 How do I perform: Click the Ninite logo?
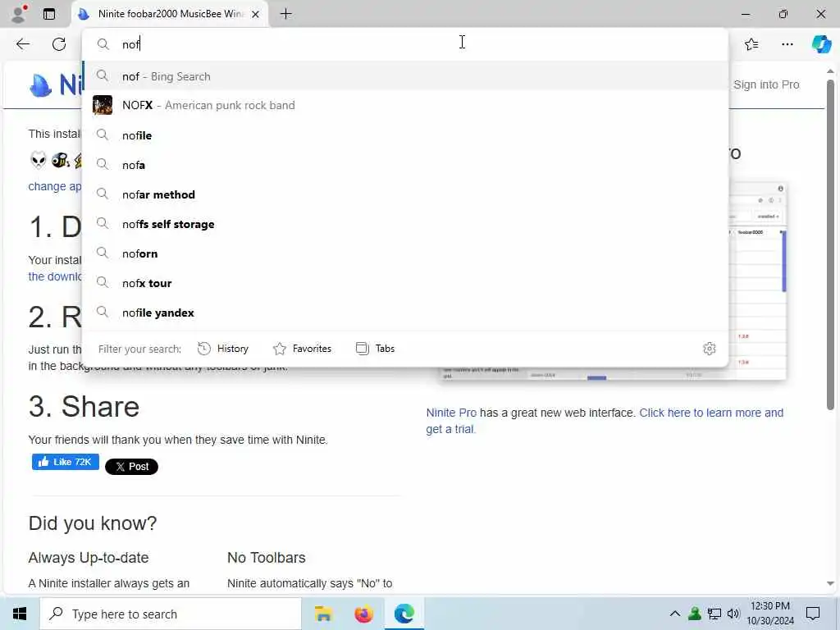[x=56, y=84]
